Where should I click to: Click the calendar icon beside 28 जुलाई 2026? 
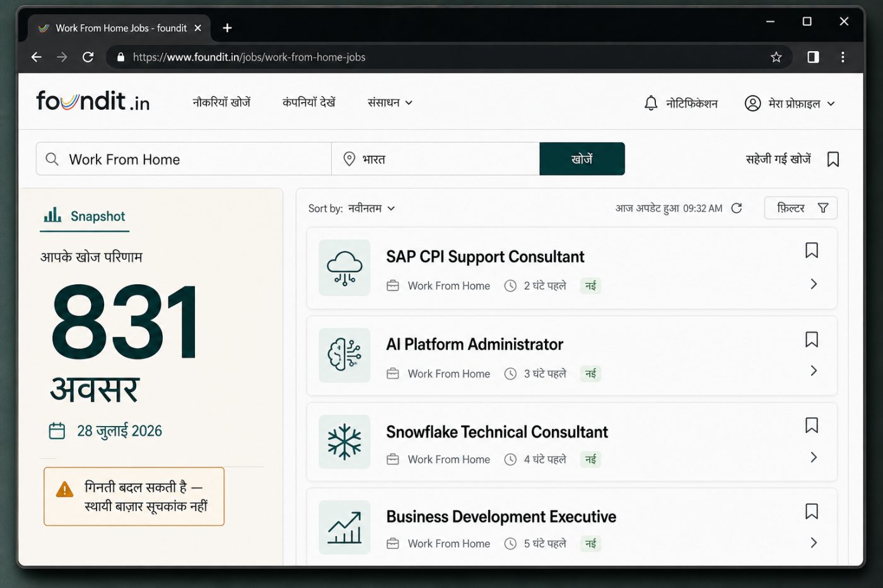point(57,431)
